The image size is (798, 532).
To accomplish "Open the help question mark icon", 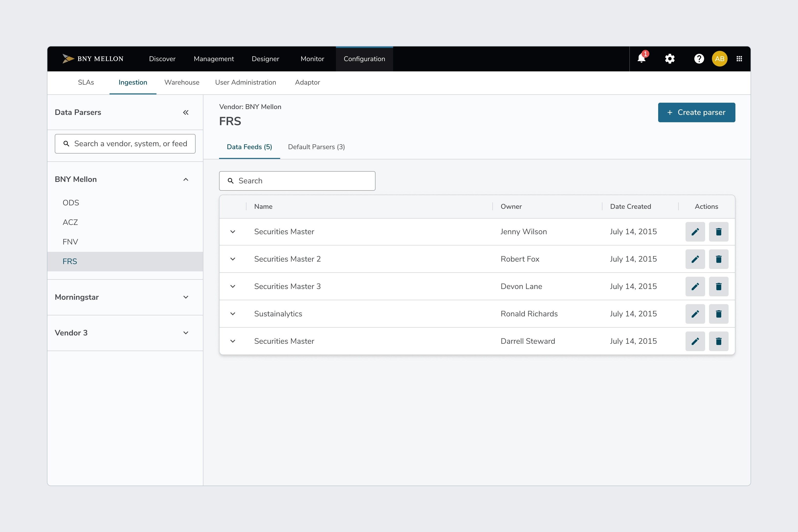I will pos(699,59).
